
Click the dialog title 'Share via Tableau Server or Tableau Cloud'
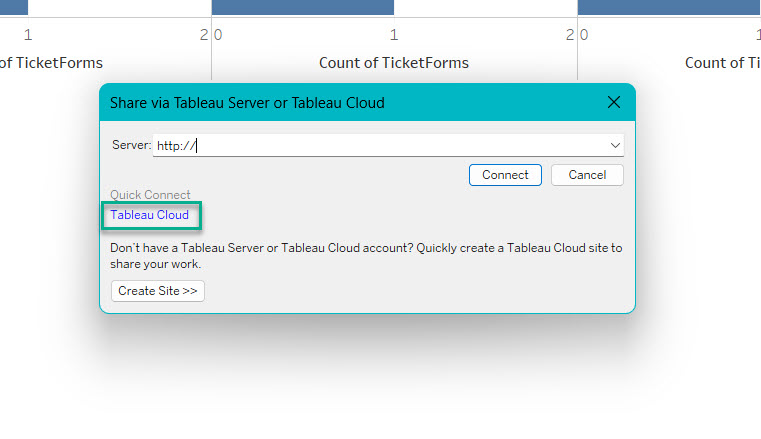pyautogui.click(x=247, y=103)
